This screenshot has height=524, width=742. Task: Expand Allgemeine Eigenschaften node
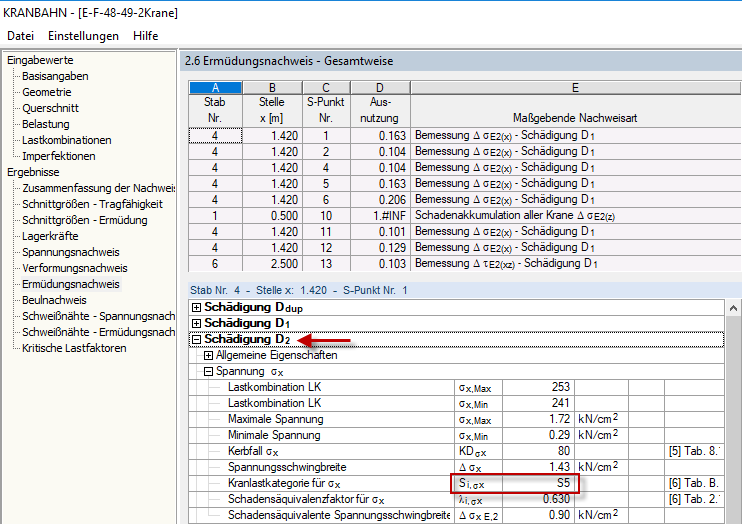click(208, 355)
